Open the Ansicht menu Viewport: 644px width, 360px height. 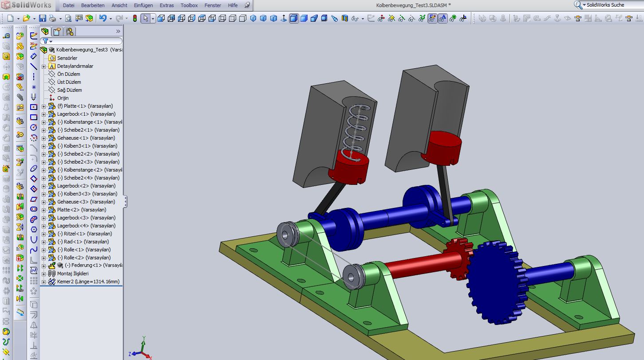pyautogui.click(x=119, y=5)
